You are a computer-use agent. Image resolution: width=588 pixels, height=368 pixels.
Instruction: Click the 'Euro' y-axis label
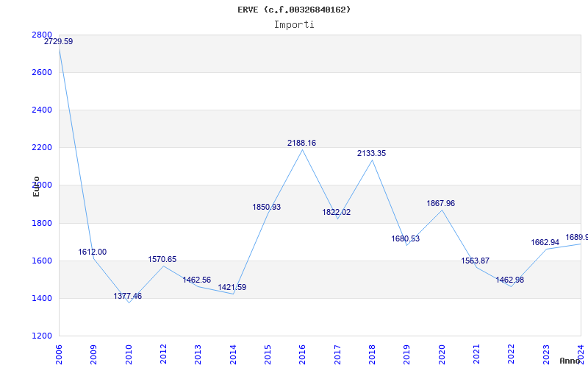click(x=36, y=187)
